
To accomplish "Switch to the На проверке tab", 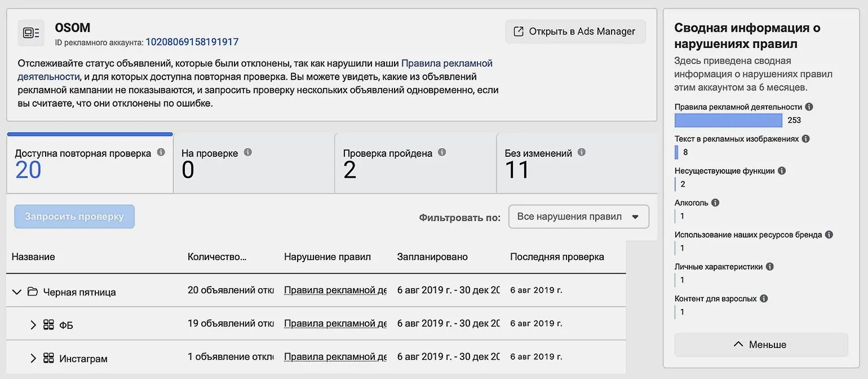I will 254,164.
